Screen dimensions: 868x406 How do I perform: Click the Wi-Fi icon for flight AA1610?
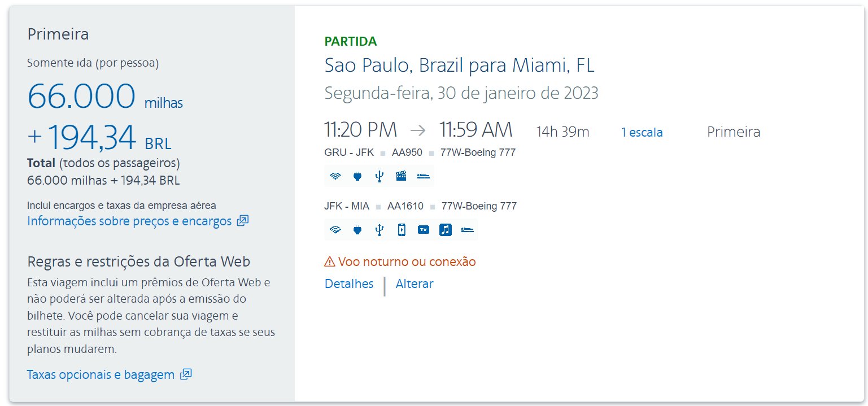click(x=335, y=230)
